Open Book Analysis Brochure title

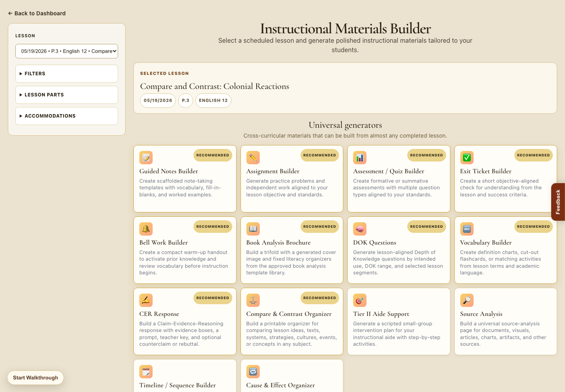pos(278,243)
